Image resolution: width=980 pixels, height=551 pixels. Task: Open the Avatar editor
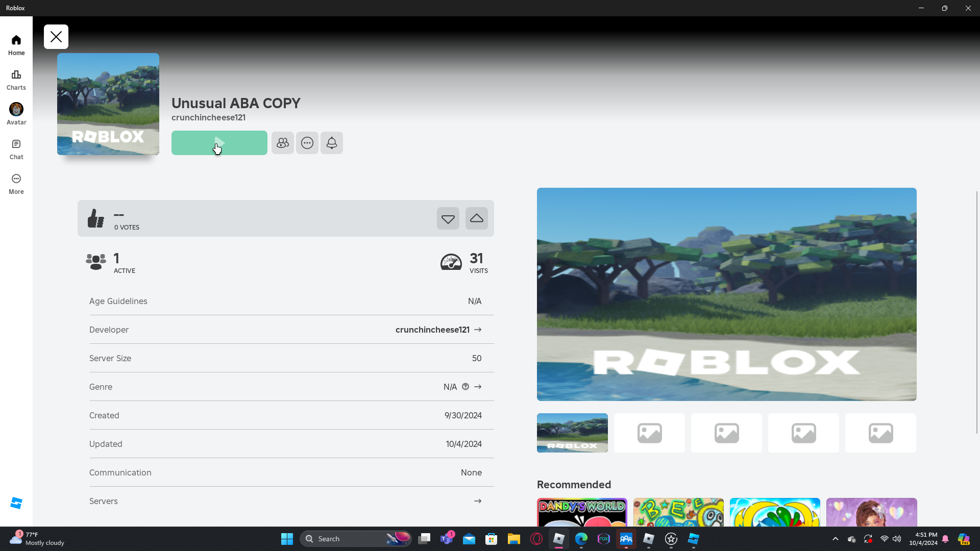click(x=16, y=114)
